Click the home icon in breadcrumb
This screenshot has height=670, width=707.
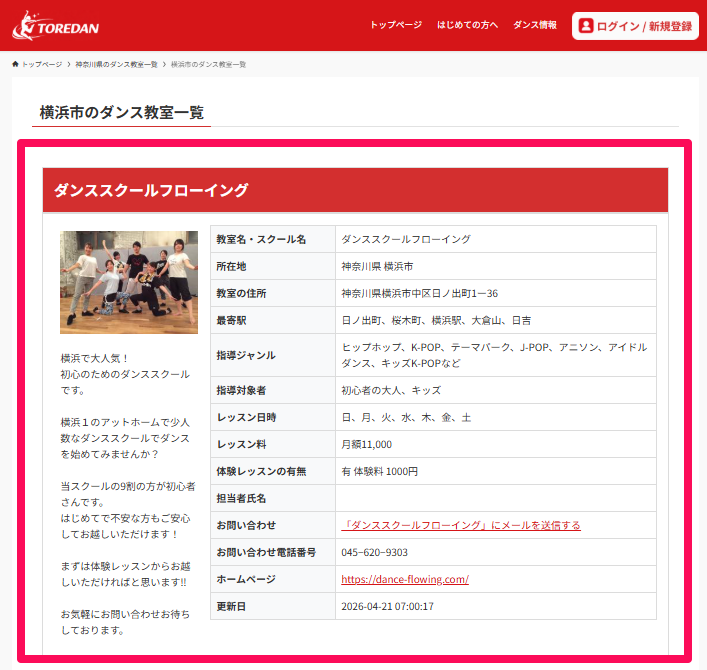pos(15,64)
